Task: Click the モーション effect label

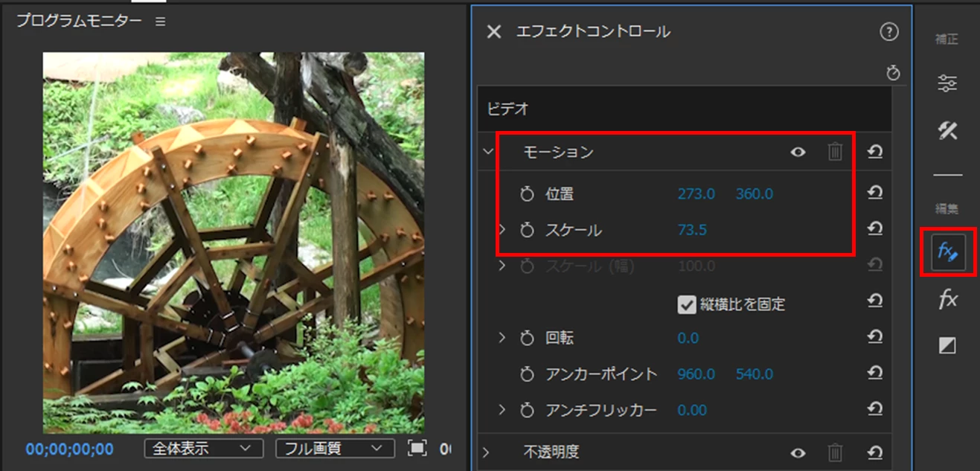Action: point(558,152)
